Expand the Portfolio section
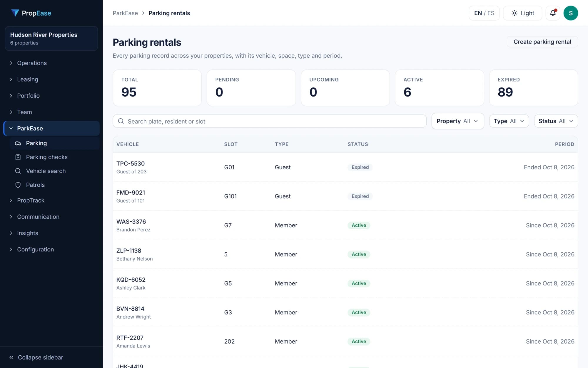The height and width of the screenshot is (368, 588). (x=51, y=96)
